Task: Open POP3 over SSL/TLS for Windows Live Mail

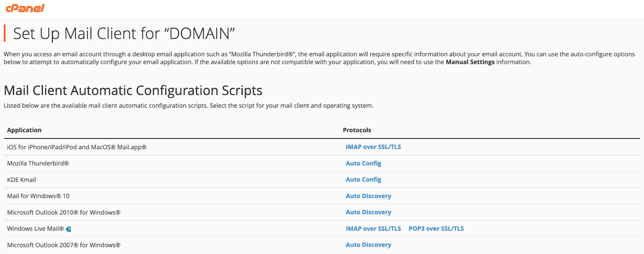Action: click(436, 229)
